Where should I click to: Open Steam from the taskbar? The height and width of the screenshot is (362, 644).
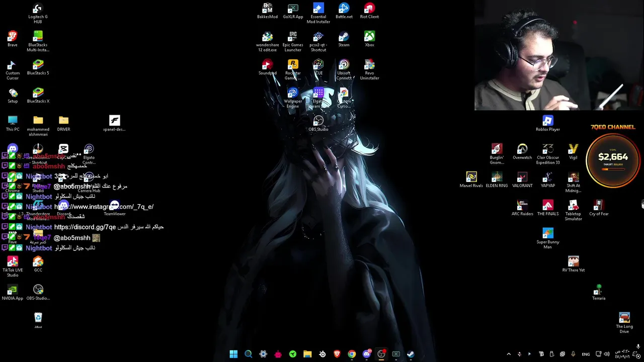[x=411, y=354]
